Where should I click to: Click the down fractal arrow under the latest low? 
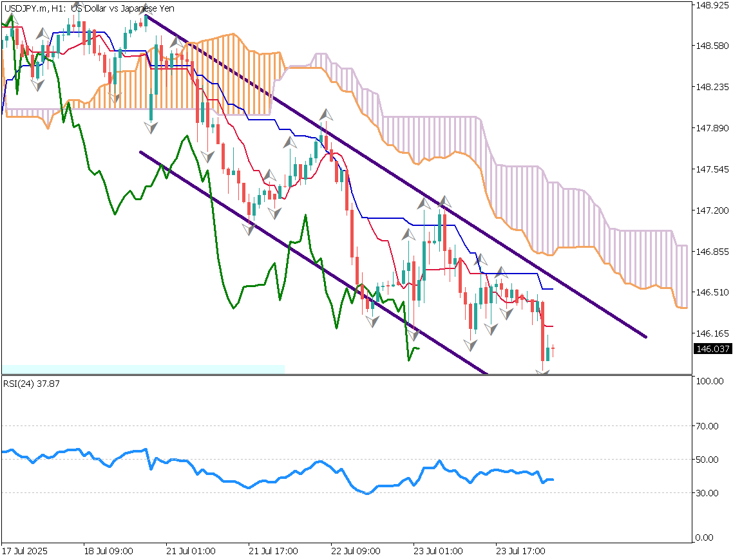click(x=543, y=373)
